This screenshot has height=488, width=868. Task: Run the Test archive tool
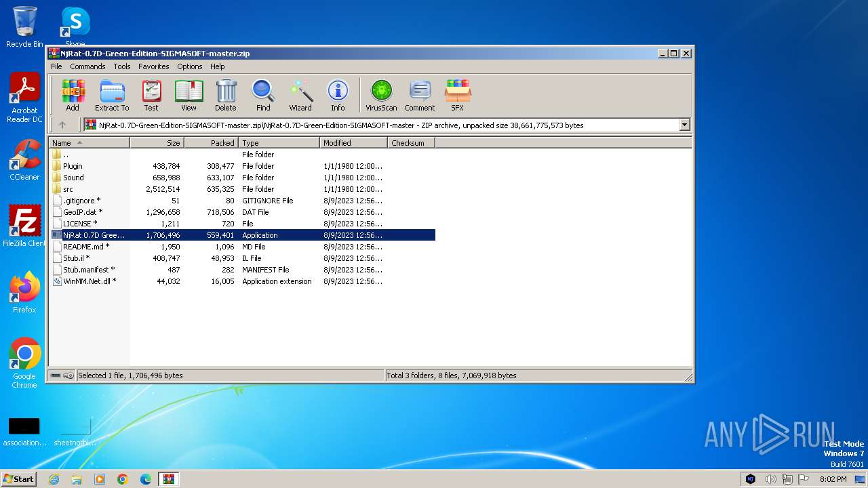pos(151,95)
